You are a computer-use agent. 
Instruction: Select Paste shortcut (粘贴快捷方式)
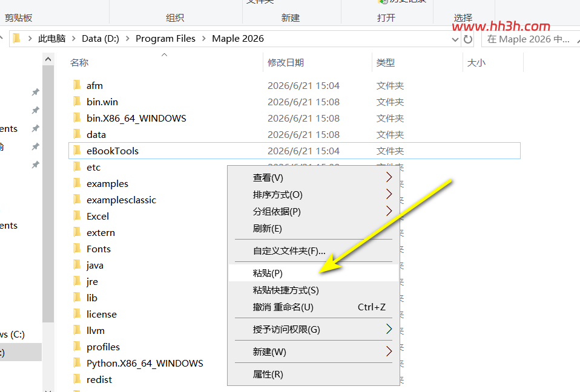click(313, 290)
